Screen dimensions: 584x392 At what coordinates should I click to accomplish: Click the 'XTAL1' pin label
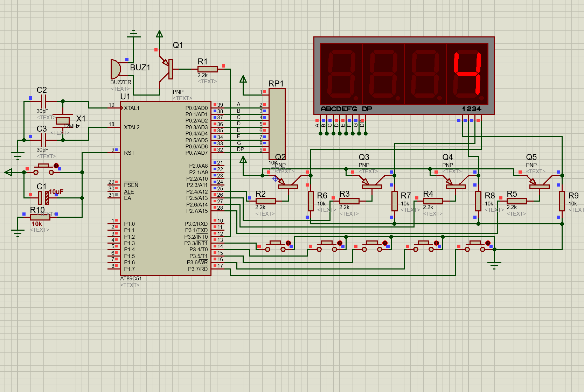132,108
